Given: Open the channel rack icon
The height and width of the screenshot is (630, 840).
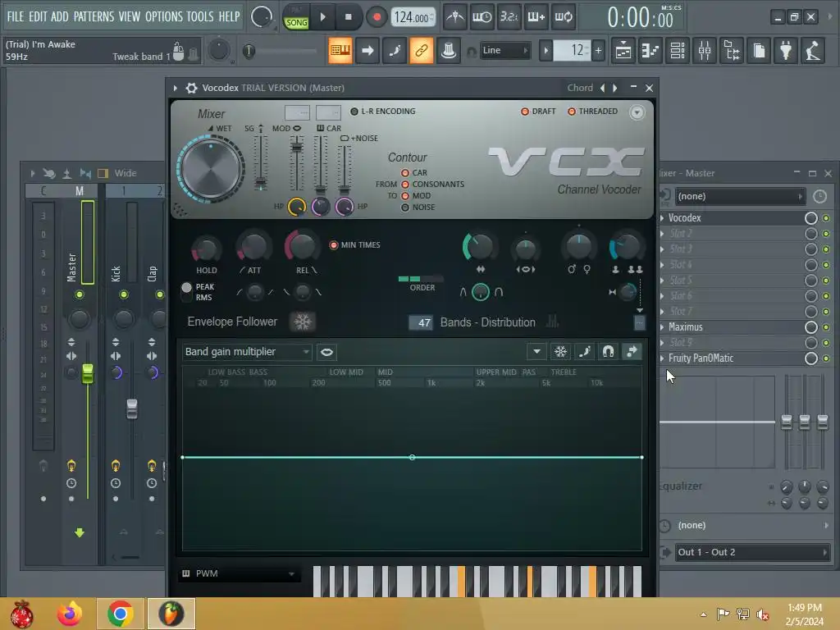Looking at the screenshot, I should tap(677, 51).
